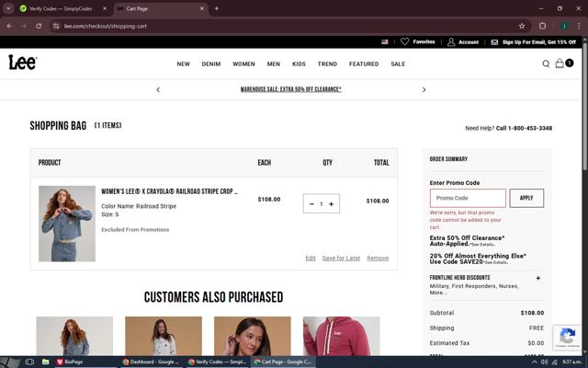Screen dimensions: 588x368
Task: Open system tray volume icon
Action: point(545,362)
